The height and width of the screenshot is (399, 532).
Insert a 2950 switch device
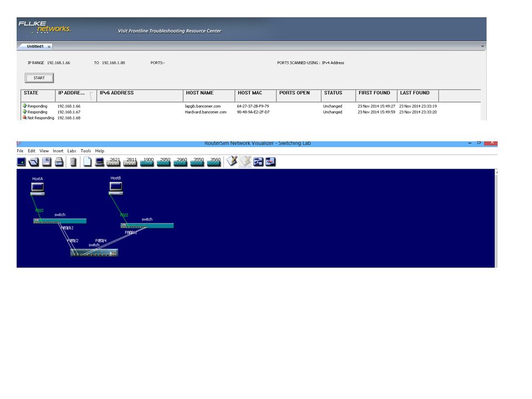[x=163, y=162]
